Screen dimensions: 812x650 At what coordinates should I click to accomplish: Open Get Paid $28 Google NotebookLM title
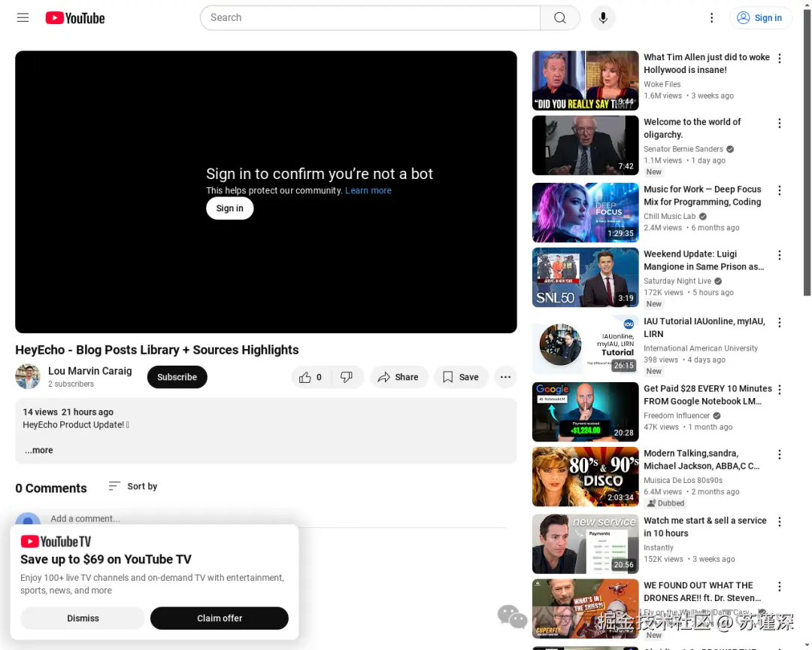(707, 394)
